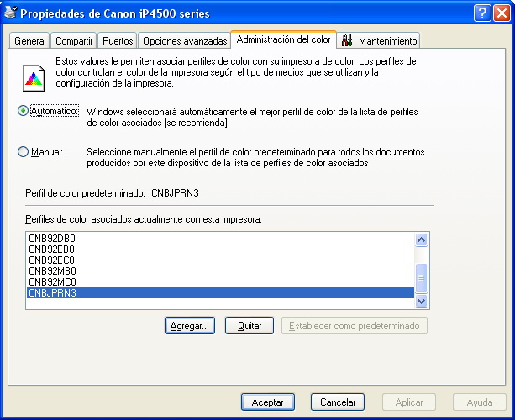
Task: Open the General tab
Action: [x=30, y=41]
